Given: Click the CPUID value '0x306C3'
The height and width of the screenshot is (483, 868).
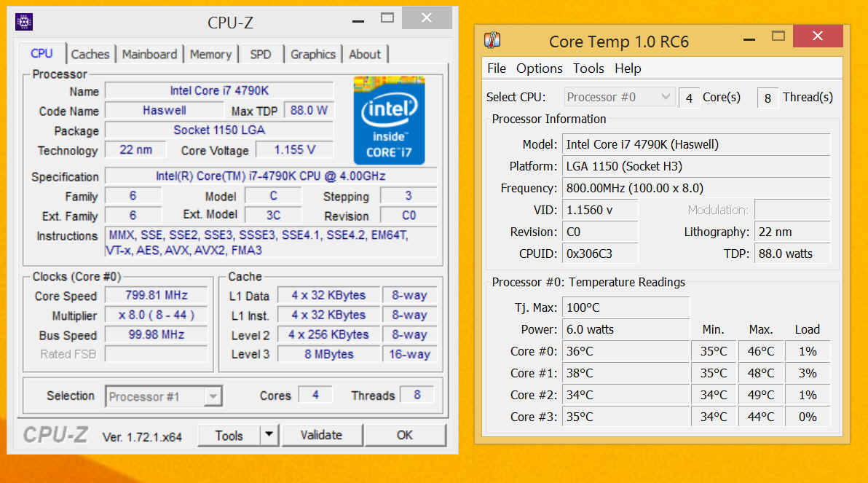Looking at the screenshot, I should pyautogui.click(x=600, y=254).
